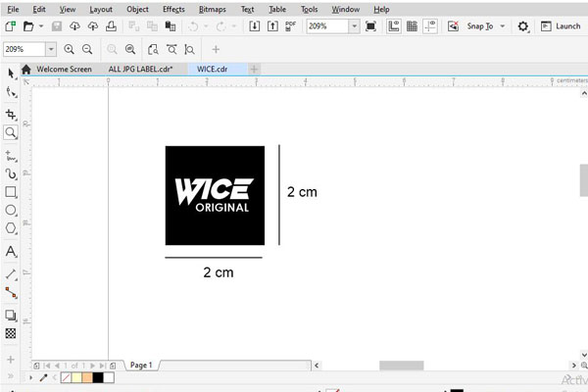Viewport: 588px width, 392px height.
Task: Switch to the WICE.cdr tab
Action: point(213,70)
